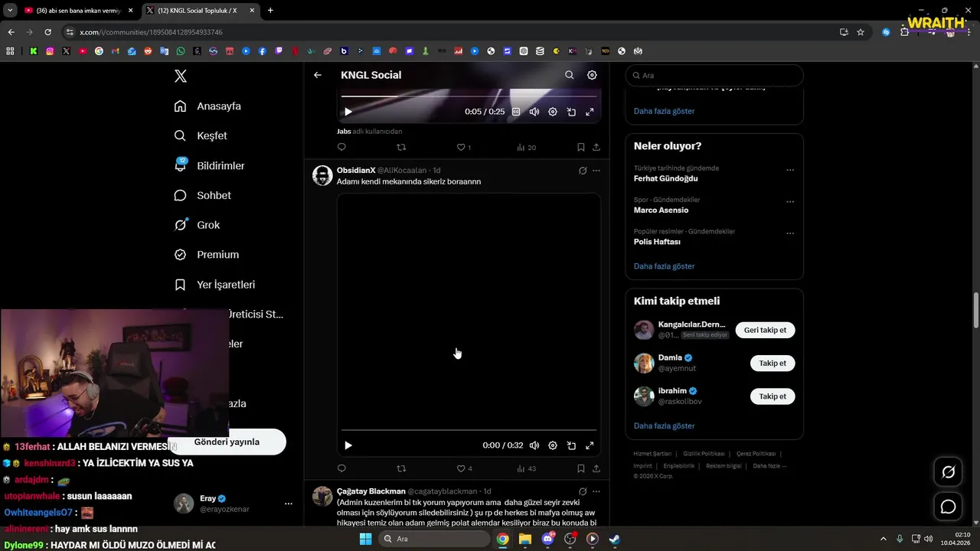Open Sohbet messages in sidebar
The width and height of the screenshot is (980, 551).
[203, 195]
